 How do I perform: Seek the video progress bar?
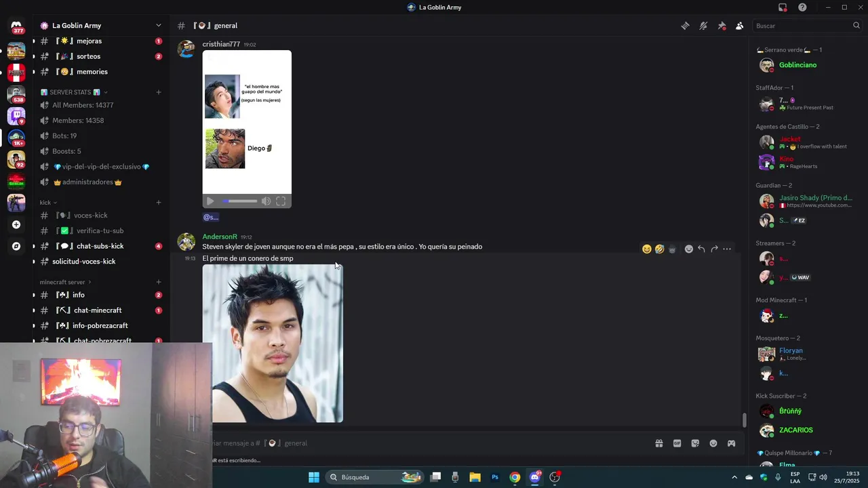[x=239, y=201]
